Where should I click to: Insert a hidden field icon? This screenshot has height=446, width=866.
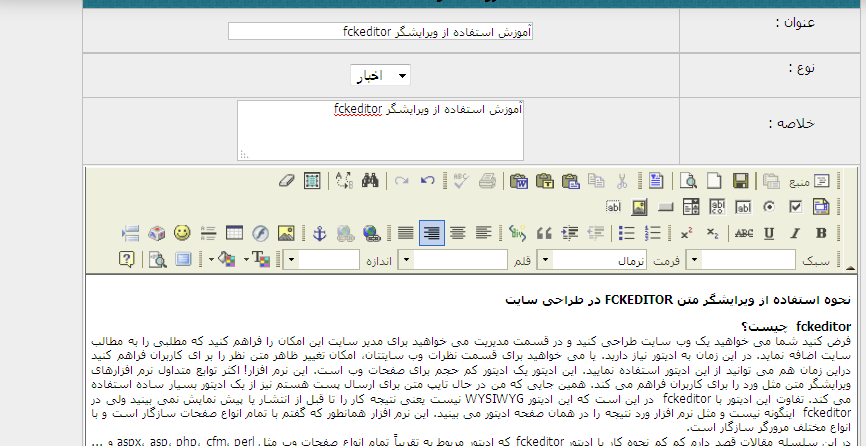click(613, 207)
